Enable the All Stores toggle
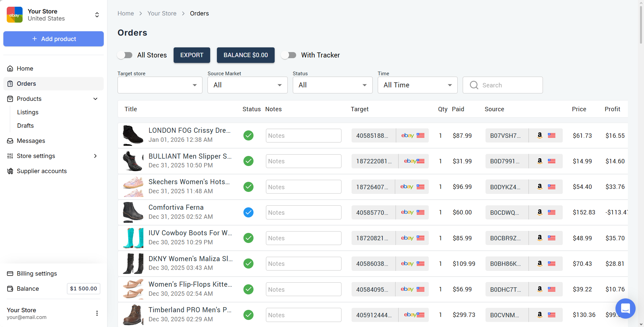This screenshot has height=327, width=644. [x=125, y=55]
